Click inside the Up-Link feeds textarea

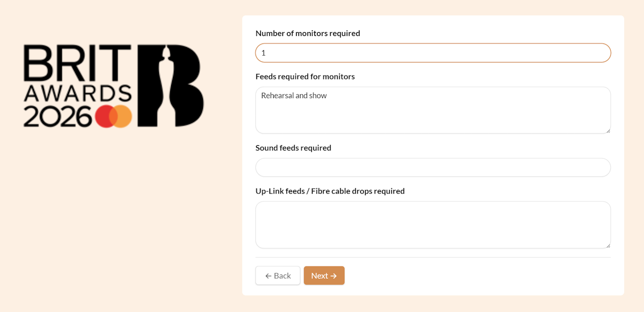coord(433,225)
